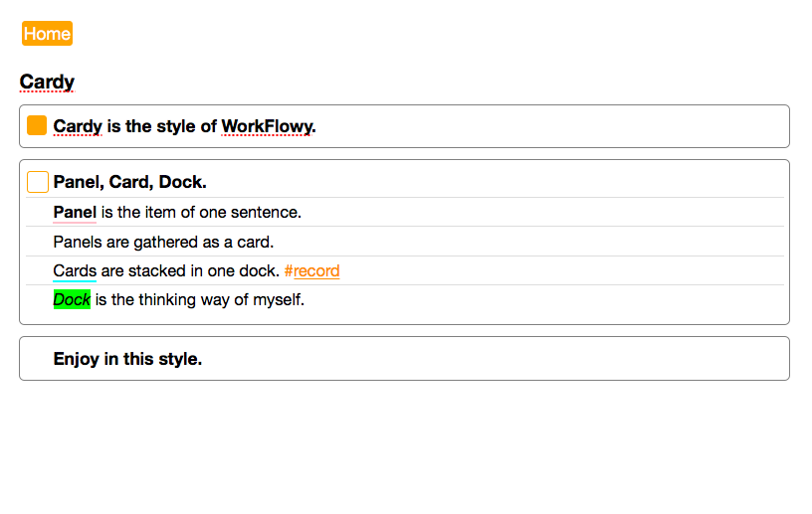
Task: Collapse the outlined bullet beside Panel, Card, Dock
Action: [37, 182]
